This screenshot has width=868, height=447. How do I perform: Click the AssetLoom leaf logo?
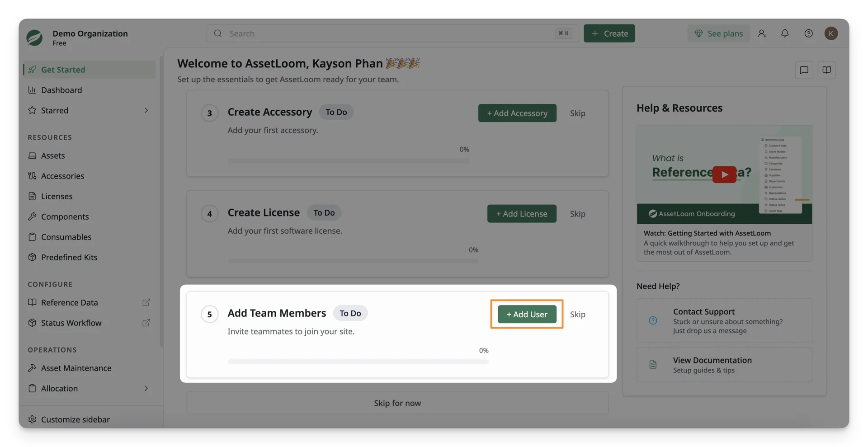pos(34,38)
